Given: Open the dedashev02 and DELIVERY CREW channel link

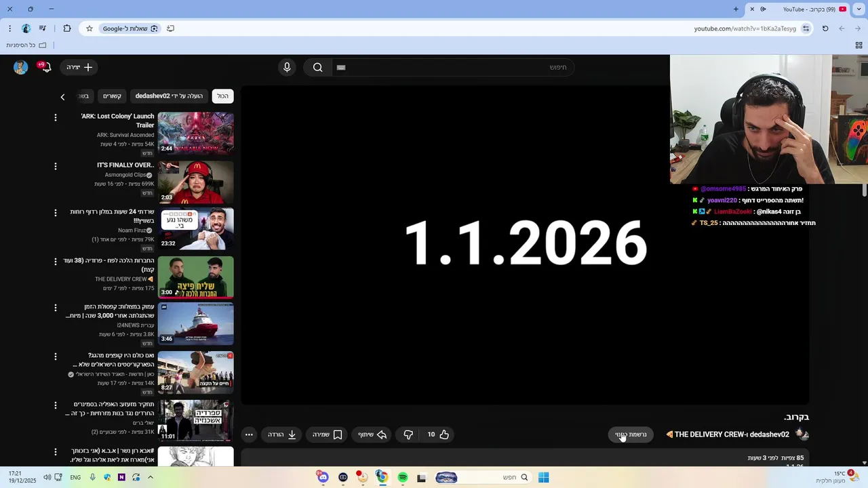Looking at the screenshot, I should click(732, 434).
